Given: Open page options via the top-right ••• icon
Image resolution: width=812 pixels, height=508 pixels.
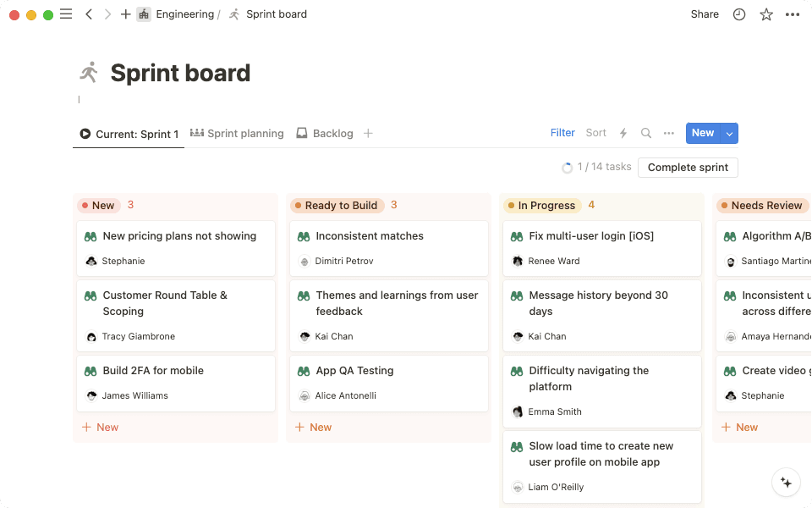Looking at the screenshot, I should coord(793,14).
